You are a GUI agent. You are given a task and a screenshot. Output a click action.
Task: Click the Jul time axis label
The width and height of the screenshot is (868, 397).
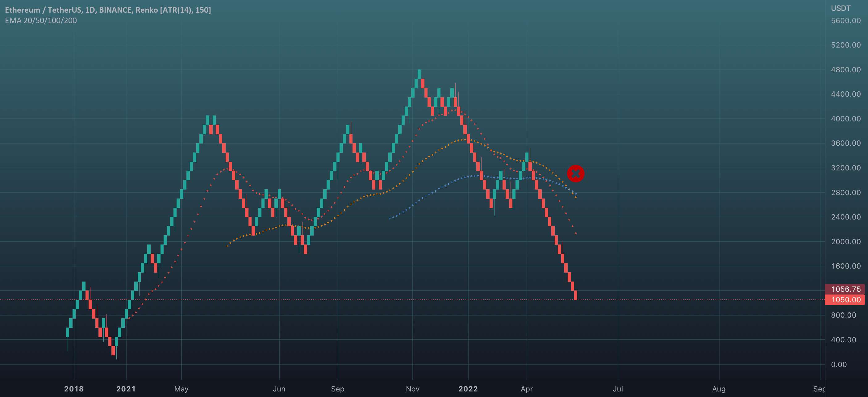pos(618,389)
